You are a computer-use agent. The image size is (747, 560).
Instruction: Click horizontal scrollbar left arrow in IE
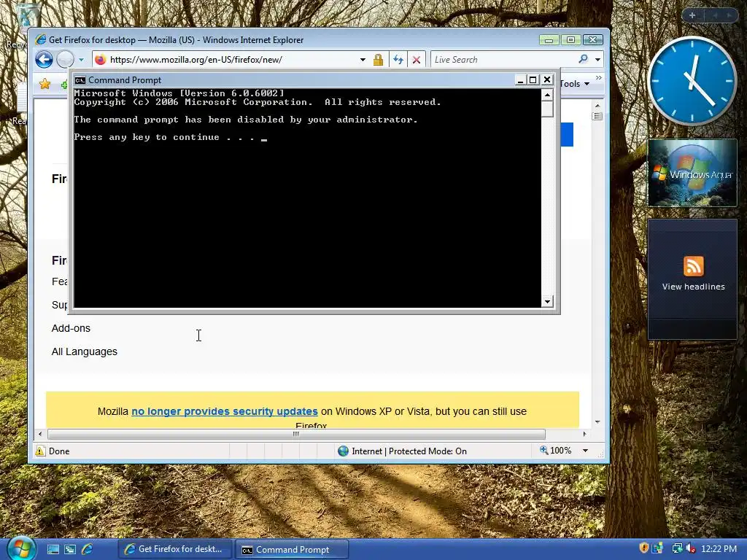click(40, 434)
